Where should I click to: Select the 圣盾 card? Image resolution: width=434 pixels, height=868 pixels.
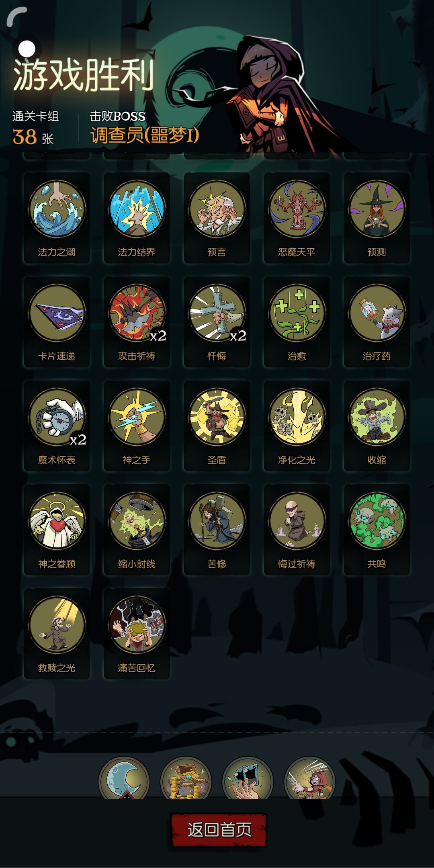point(217,426)
